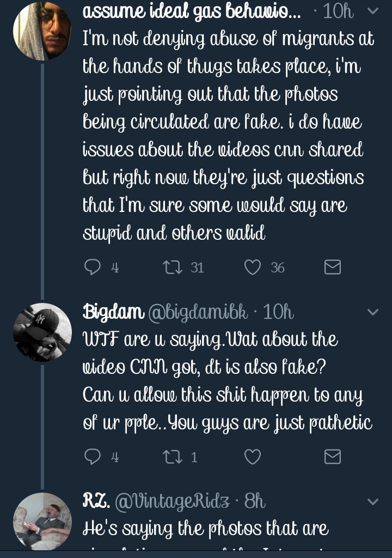Open the 10h timestamp on Bigdam's tweet
This screenshot has height=558, width=392.
click(x=278, y=312)
